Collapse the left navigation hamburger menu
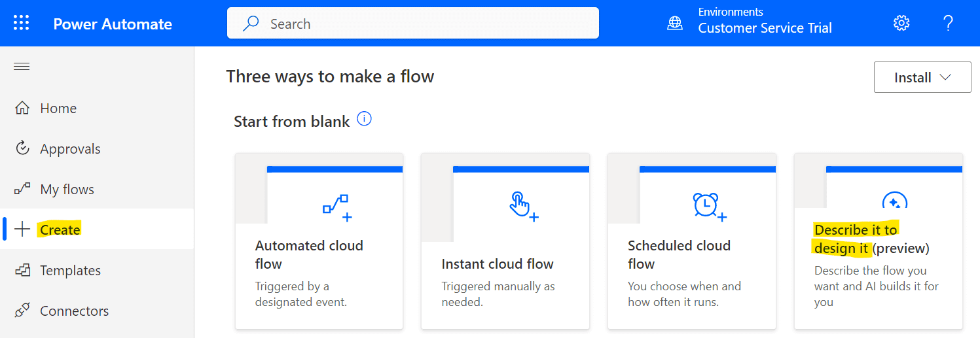This screenshot has height=338, width=980. pyautogui.click(x=22, y=66)
